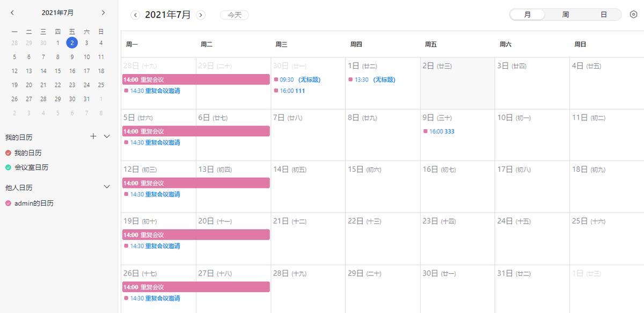Open calendar settings gear icon
The image size is (644, 313).
click(x=633, y=14)
